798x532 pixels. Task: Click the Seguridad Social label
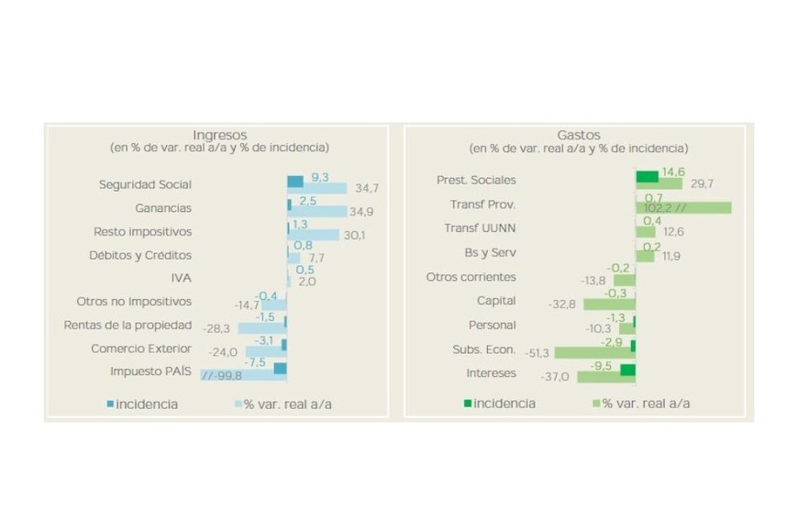[x=145, y=184]
